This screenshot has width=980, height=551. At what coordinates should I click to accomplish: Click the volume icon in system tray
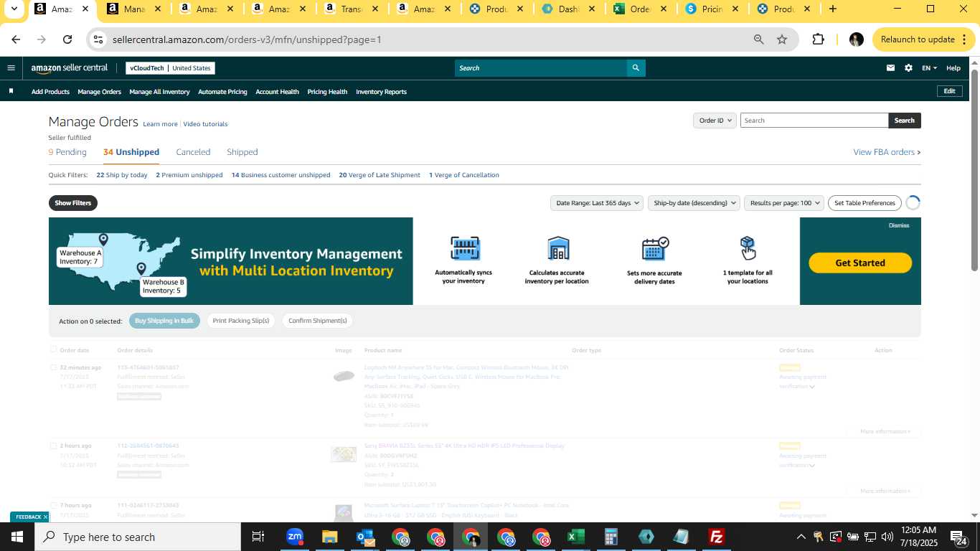click(x=887, y=537)
